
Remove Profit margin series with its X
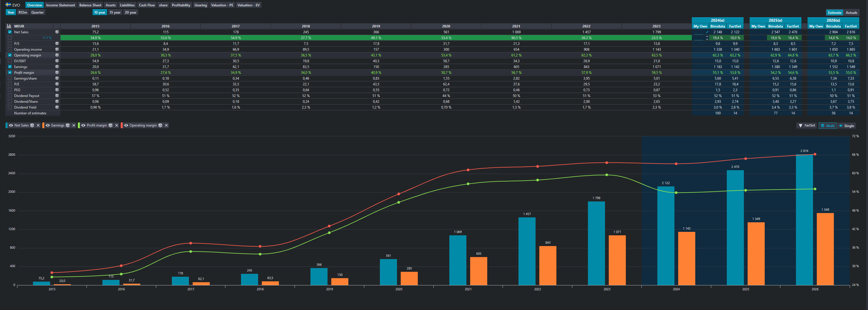point(117,125)
